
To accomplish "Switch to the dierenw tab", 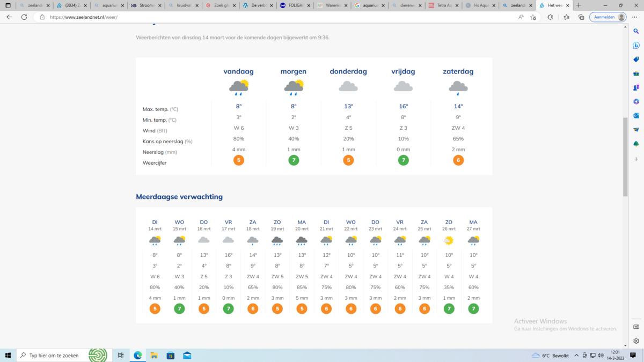I will click(405, 5).
